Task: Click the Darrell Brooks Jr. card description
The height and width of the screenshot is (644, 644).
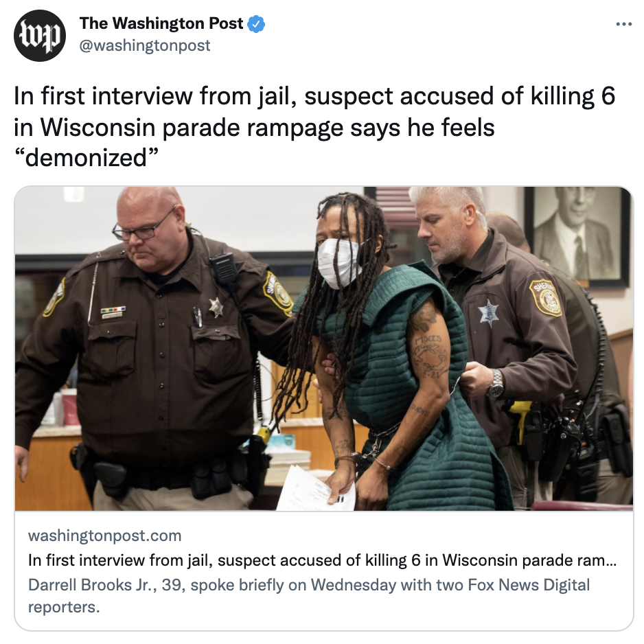Action: point(309,596)
